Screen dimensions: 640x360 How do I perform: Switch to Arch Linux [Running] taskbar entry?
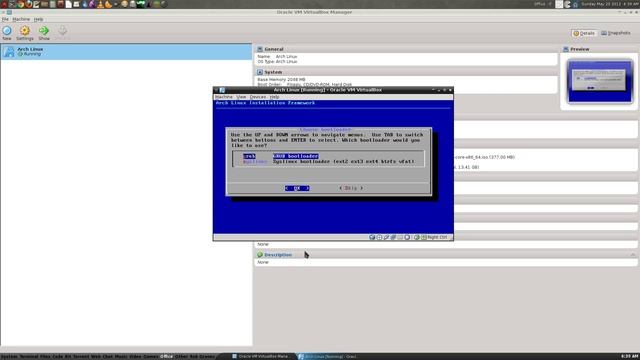(x=329, y=357)
